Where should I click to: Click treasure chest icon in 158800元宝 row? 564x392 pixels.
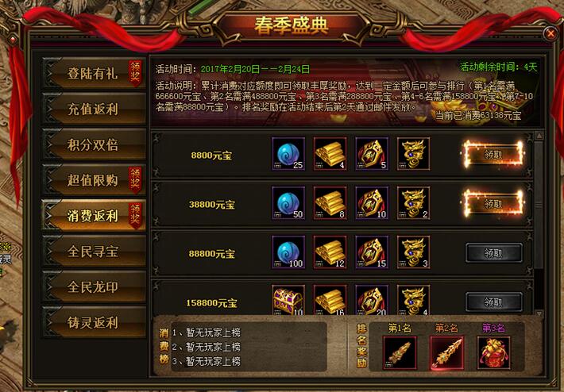(288, 300)
